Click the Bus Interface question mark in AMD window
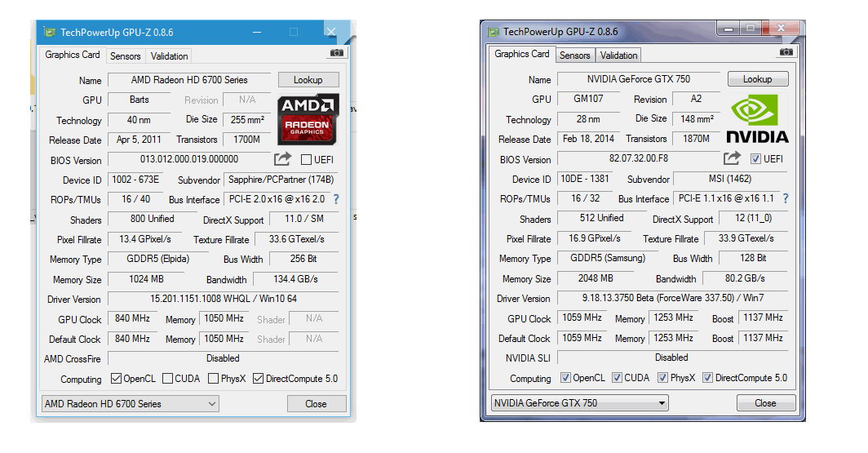The image size is (868, 453). coord(336,199)
